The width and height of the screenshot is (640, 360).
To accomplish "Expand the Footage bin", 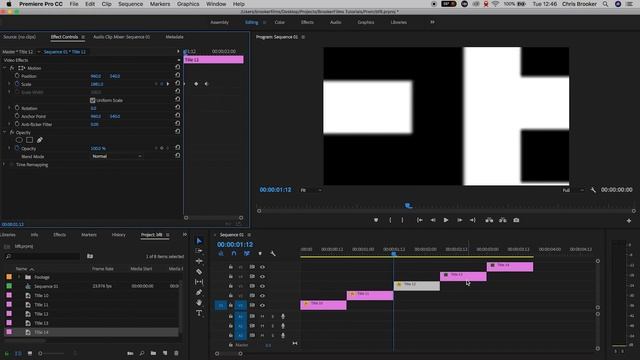I will (x=19, y=277).
